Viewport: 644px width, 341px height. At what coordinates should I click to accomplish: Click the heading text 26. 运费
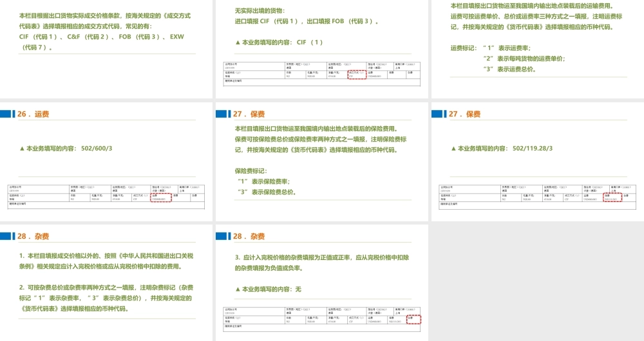pyautogui.click(x=33, y=114)
